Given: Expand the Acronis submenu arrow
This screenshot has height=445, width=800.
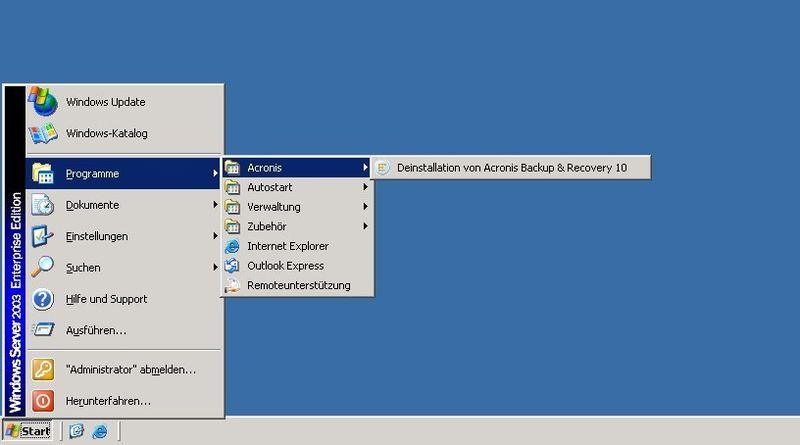Looking at the screenshot, I should pos(365,167).
